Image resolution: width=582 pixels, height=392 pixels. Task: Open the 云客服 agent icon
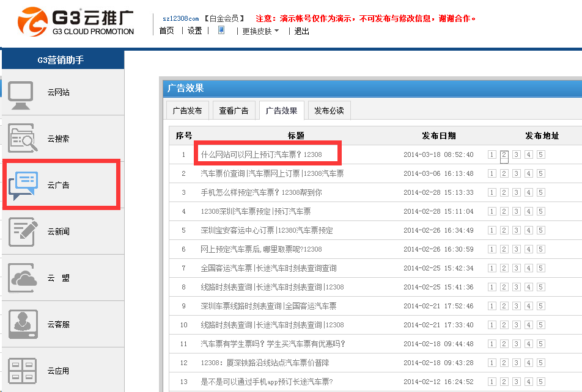(23, 324)
